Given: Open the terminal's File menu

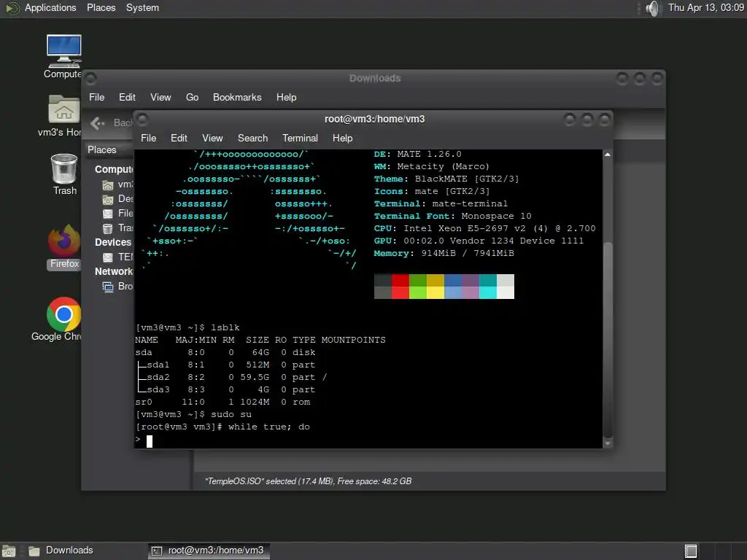Looking at the screenshot, I should [x=149, y=138].
